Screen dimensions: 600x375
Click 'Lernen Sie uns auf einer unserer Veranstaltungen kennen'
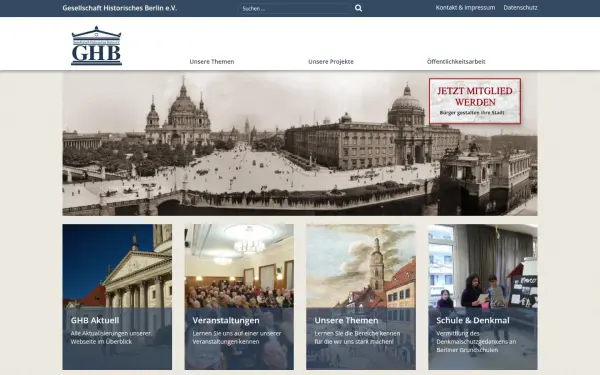(237, 338)
